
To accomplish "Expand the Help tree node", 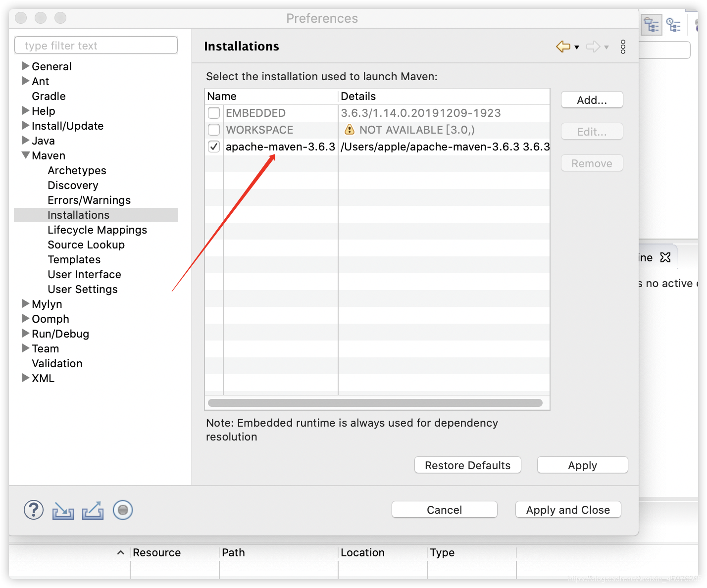I will click(26, 110).
